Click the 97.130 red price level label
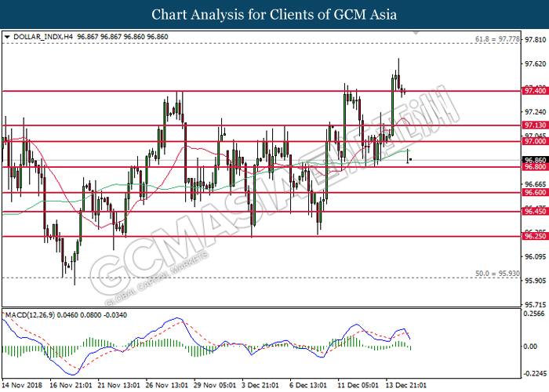 pyautogui.click(x=535, y=125)
